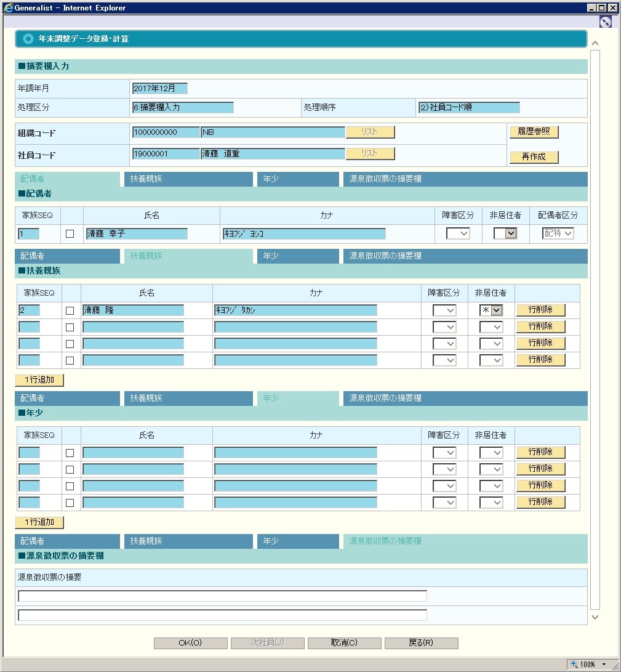Select 源泉徴収票の摘要欄 tab in top tab row

click(x=465, y=179)
